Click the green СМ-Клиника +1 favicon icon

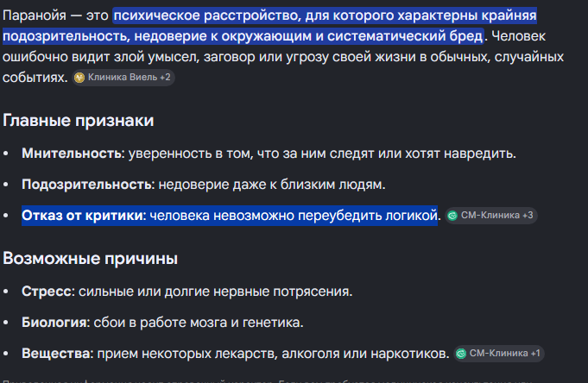(x=461, y=354)
